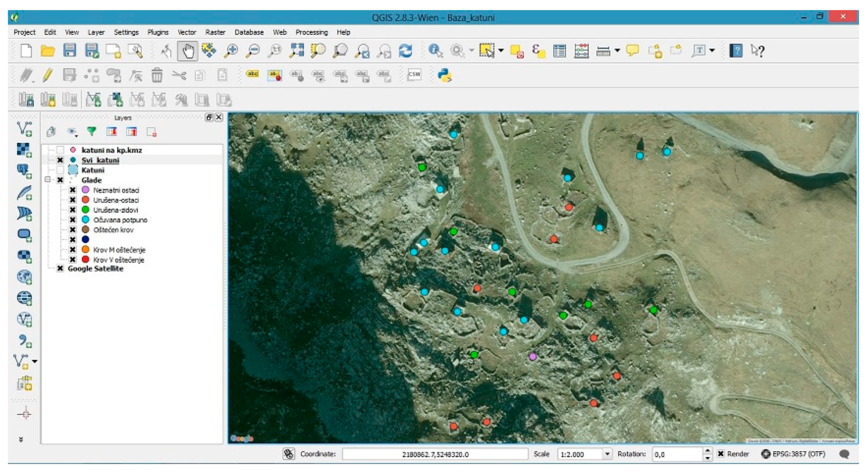Open the Attribute Table icon

(560, 51)
